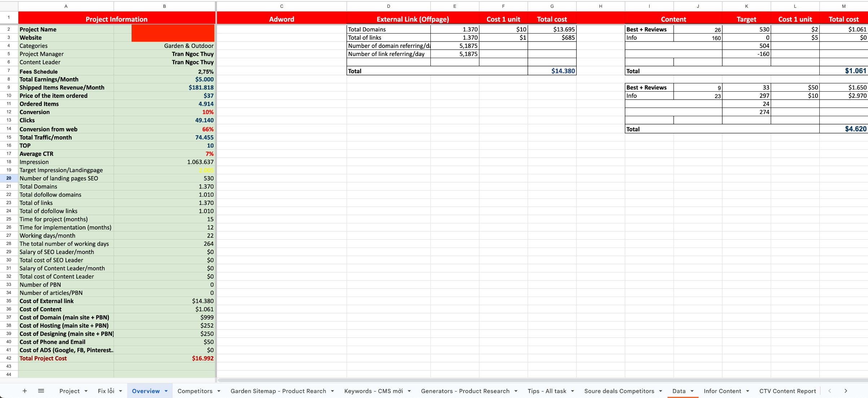Click the Overview tab
Viewport: 868px width, 398px height.
coord(146,391)
